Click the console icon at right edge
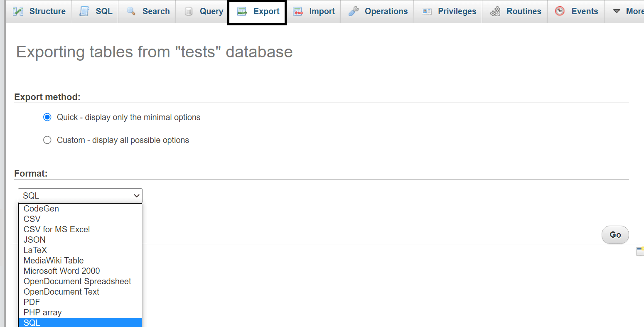The height and width of the screenshot is (327, 644). coord(640,251)
